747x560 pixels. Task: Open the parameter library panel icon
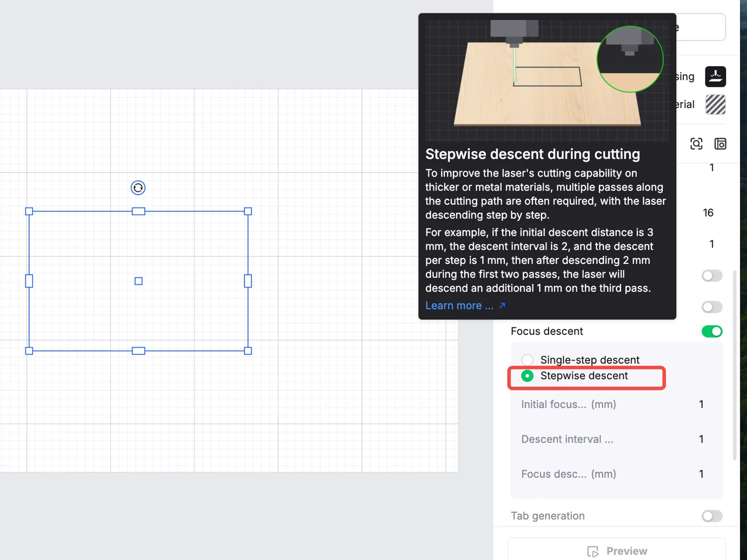click(720, 144)
